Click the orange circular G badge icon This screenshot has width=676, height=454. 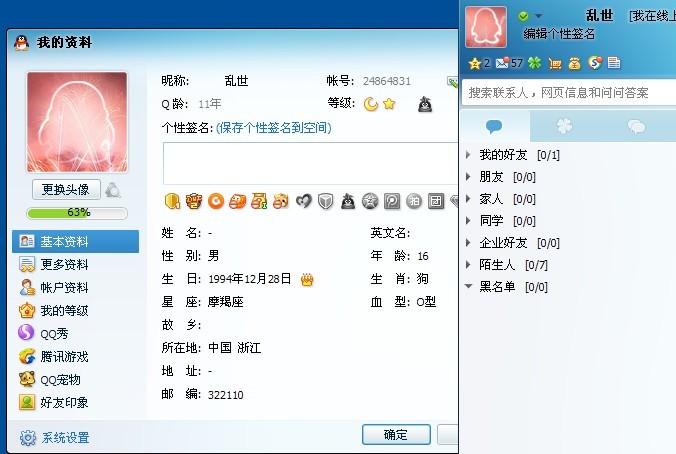216,201
